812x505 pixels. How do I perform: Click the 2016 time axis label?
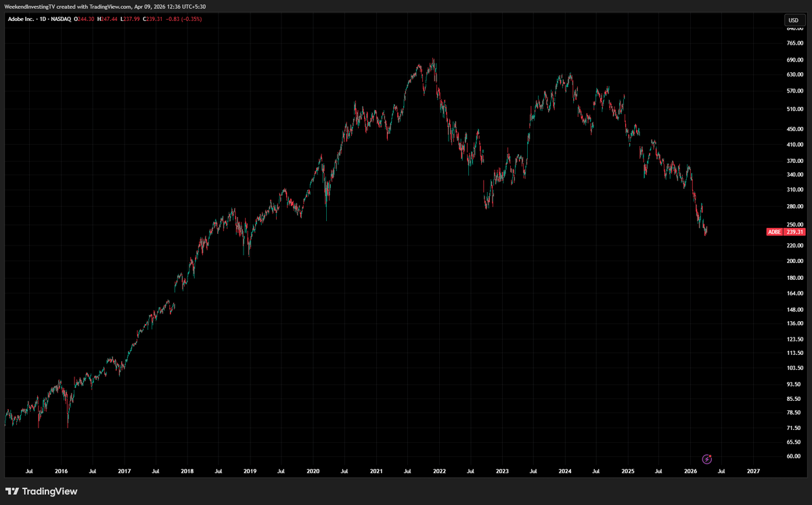61,471
